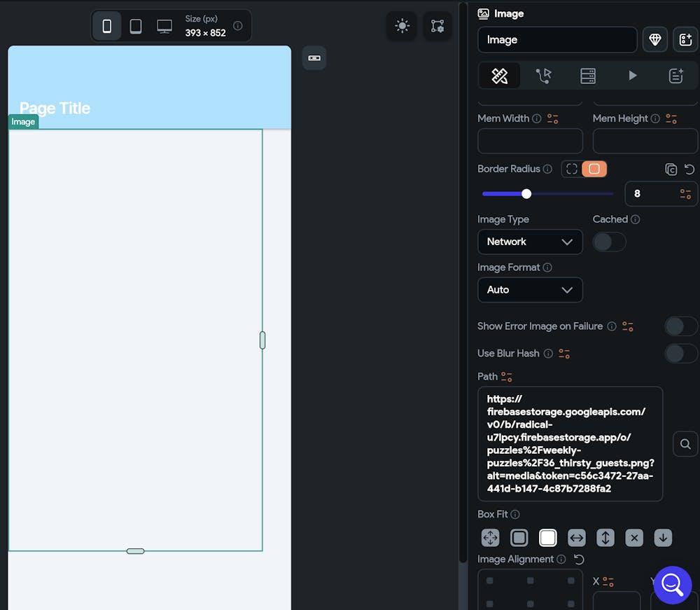
Task: Set Mem Width from variable icon
Action: [x=553, y=119]
